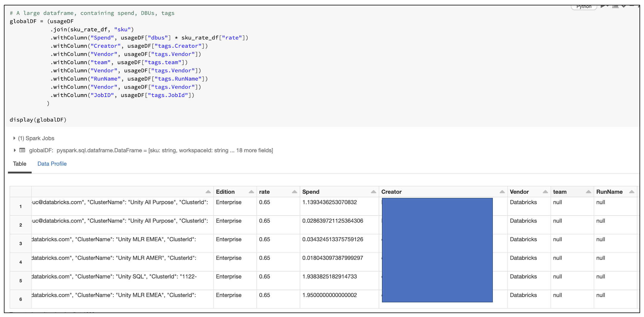Sort by the unnamed first column arrow
The image size is (644, 317).
(x=208, y=192)
